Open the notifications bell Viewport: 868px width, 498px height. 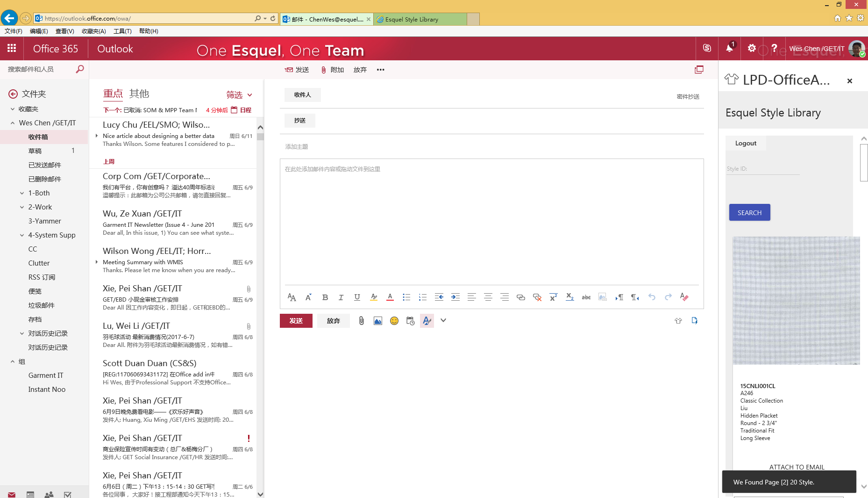pyautogui.click(x=729, y=48)
